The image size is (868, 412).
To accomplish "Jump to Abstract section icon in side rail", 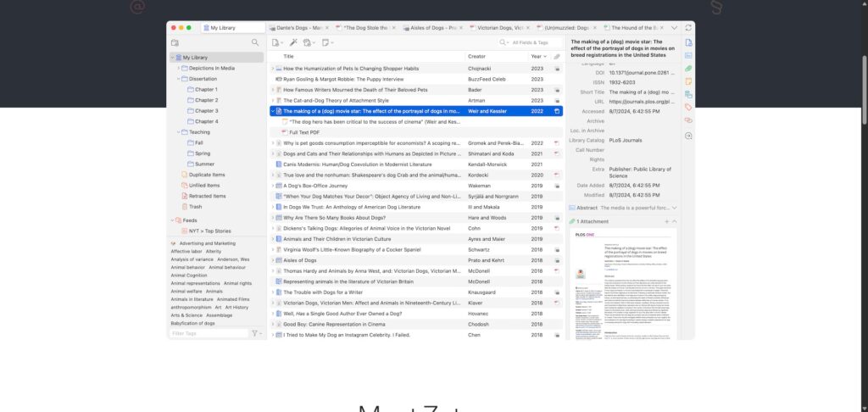I will click(688, 55).
